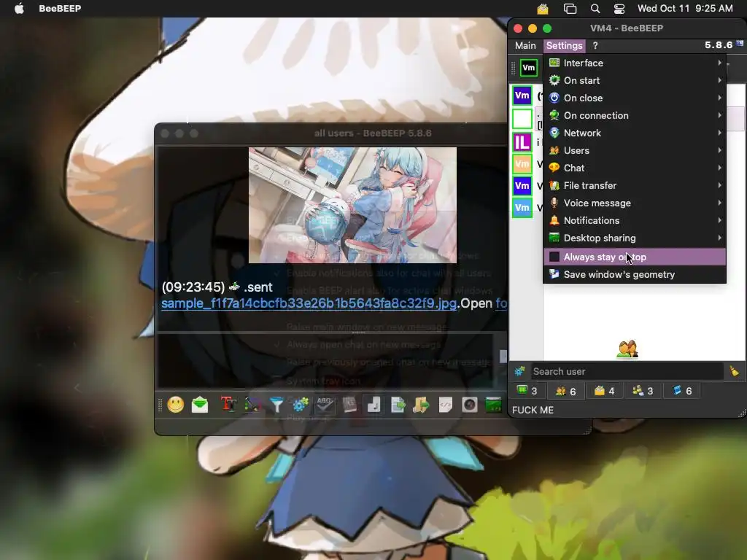This screenshot has width=747, height=560.
Task: Switch to the blue file tab showing 6
Action: coord(682,391)
